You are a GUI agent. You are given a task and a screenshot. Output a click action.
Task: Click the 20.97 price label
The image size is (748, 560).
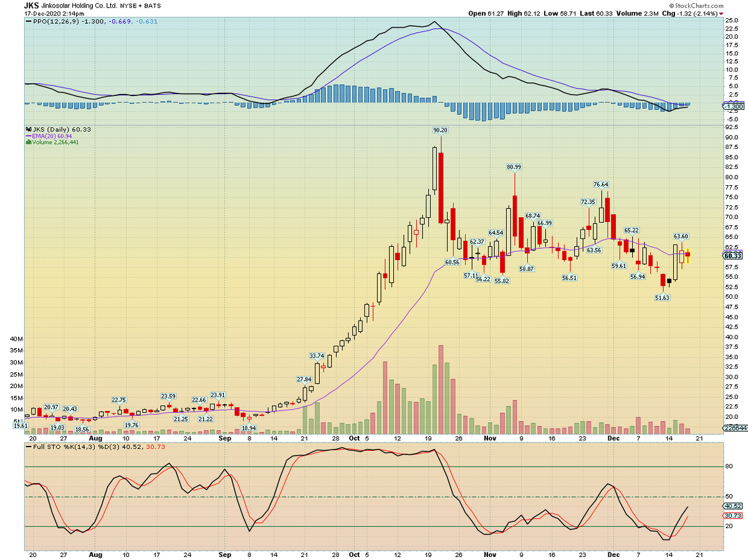[x=51, y=407]
